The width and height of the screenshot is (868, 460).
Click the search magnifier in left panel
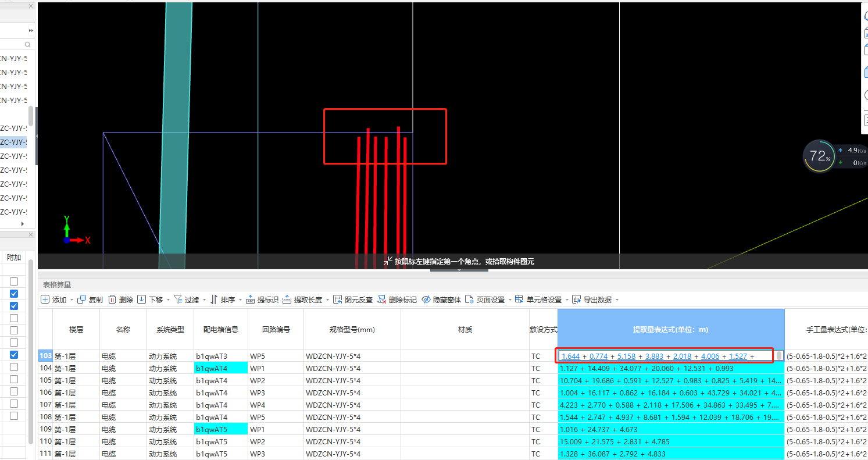click(x=28, y=44)
